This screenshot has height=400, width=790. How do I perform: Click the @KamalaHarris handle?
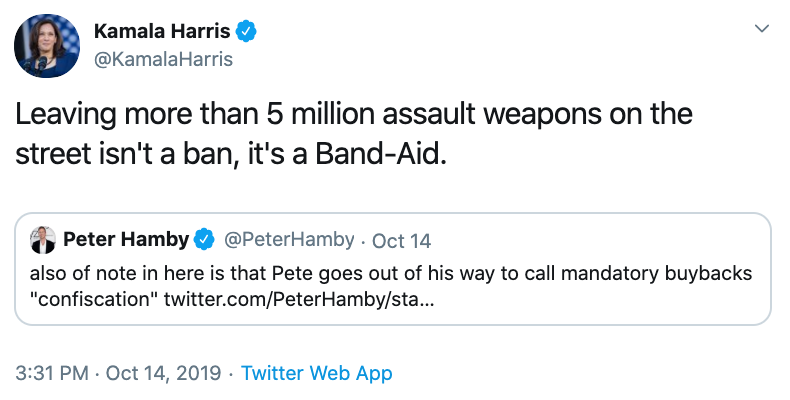163,59
